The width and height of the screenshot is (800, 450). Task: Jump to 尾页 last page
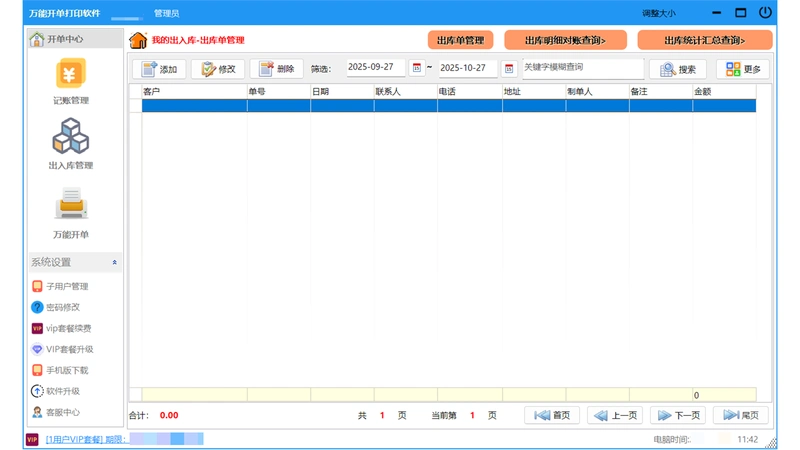741,415
